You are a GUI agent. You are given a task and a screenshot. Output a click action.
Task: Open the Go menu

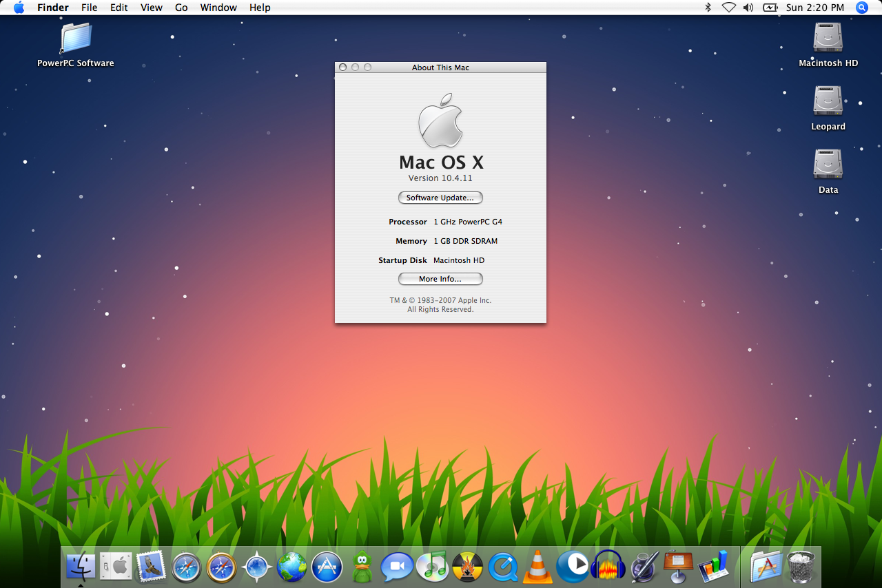[181, 8]
